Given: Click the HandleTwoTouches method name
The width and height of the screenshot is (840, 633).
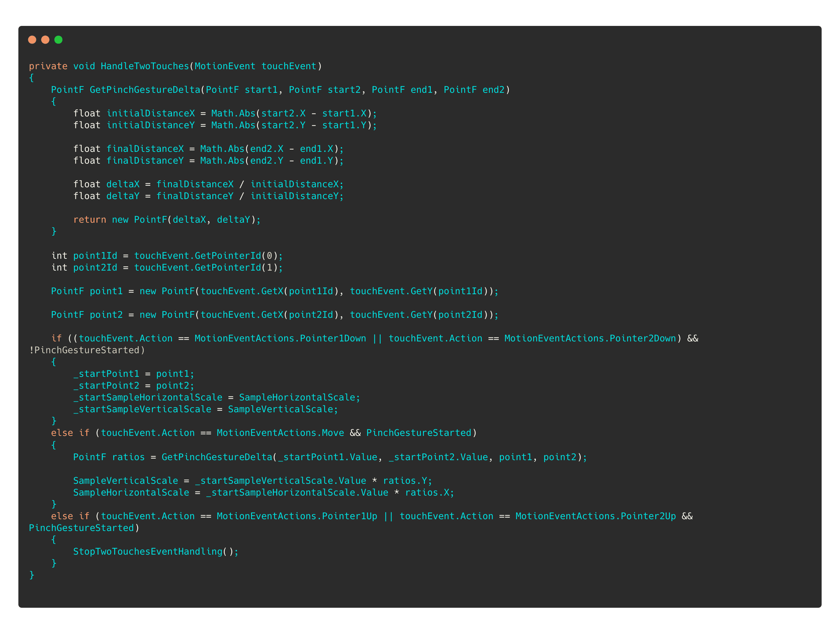Looking at the screenshot, I should (x=145, y=66).
